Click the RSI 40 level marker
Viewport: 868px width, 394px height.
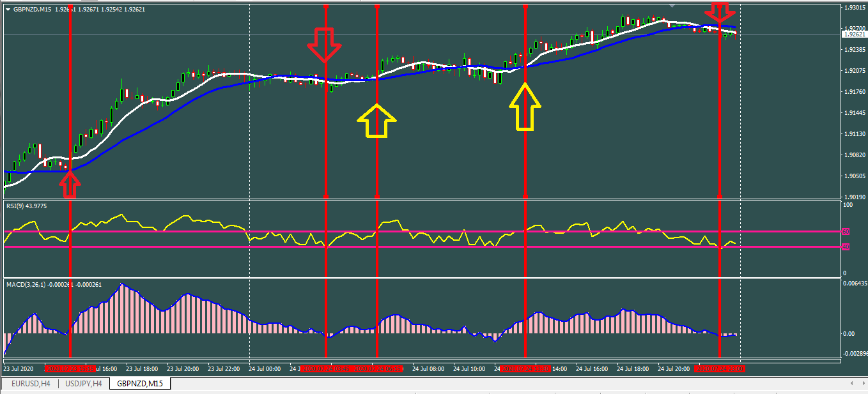click(845, 246)
